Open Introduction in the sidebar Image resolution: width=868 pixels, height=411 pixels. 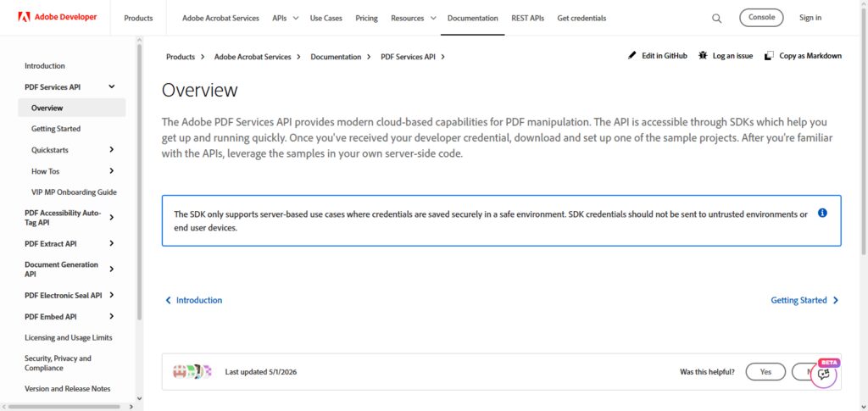point(45,66)
